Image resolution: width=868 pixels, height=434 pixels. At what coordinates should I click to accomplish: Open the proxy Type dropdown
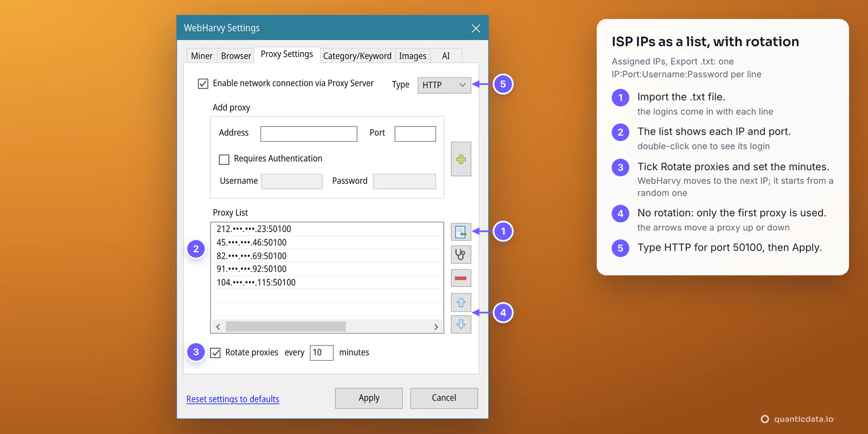coord(444,85)
